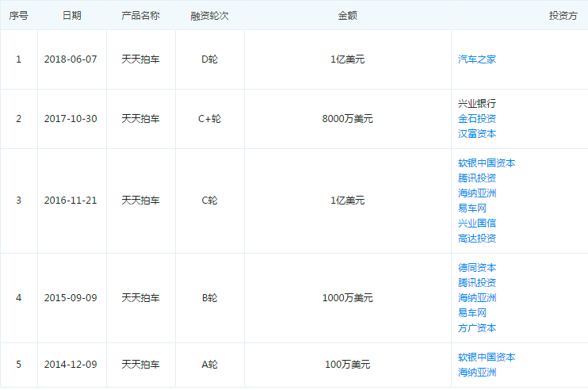Open 海纳亚洲 link in the B轮 row
The height and width of the screenshot is (390, 588).
point(476,298)
